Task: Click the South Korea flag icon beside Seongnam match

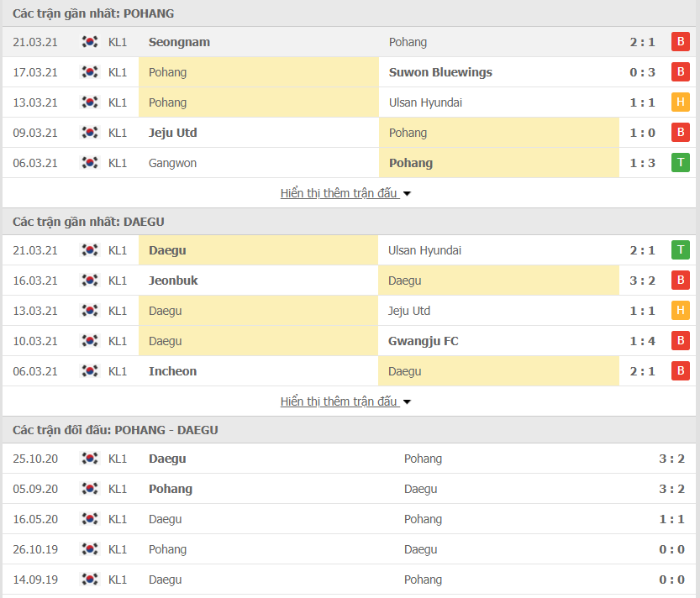Action: [90, 41]
